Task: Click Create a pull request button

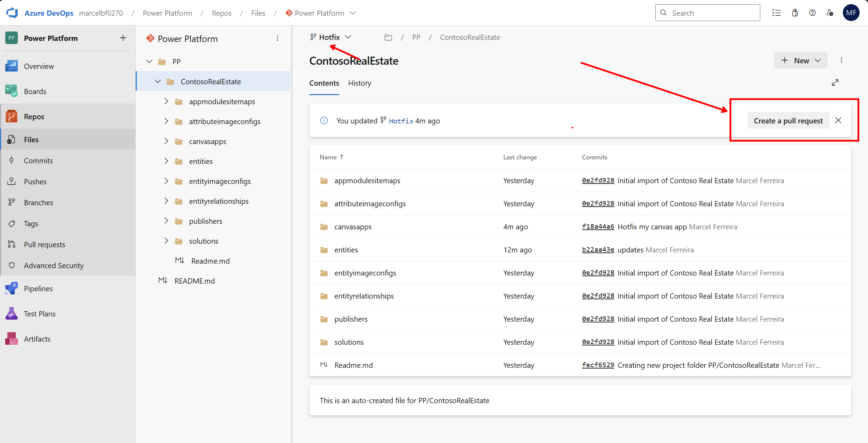Action: click(x=788, y=121)
